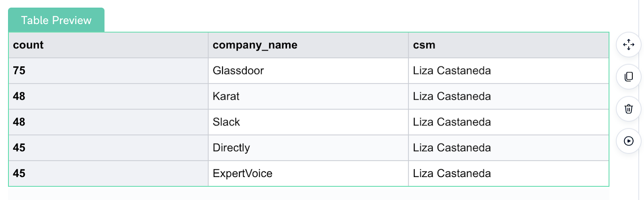
Task: Open the Table Preview tab
Action: coord(56,20)
